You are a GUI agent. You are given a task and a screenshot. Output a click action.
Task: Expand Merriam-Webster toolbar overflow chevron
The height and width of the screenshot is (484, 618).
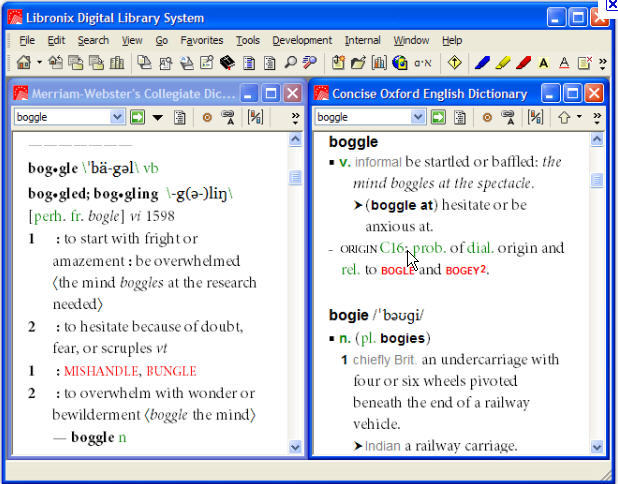[x=295, y=118]
